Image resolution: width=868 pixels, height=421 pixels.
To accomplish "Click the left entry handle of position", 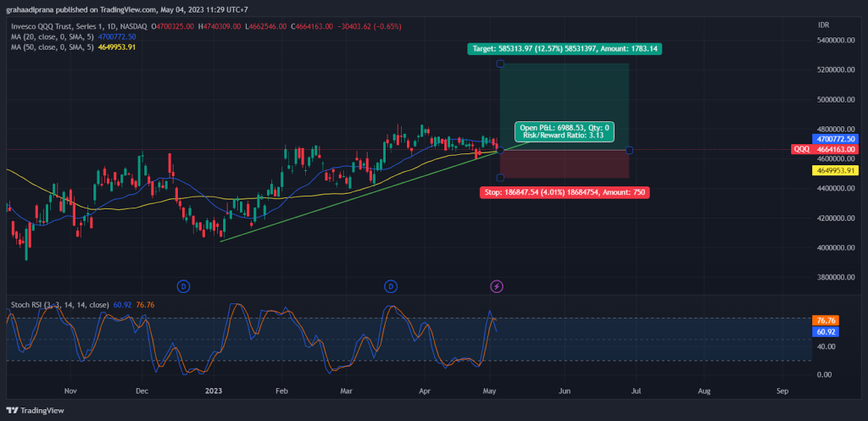I will pos(500,150).
